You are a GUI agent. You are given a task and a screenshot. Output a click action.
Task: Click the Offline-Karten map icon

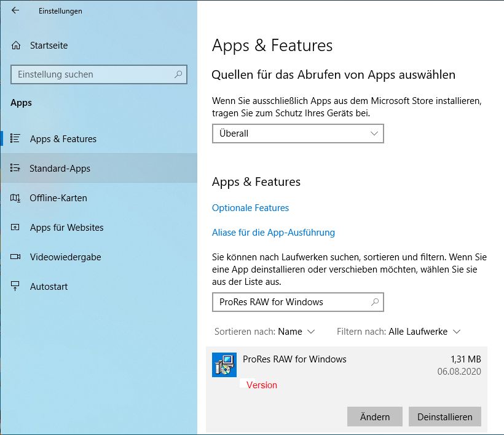coord(16,198)
